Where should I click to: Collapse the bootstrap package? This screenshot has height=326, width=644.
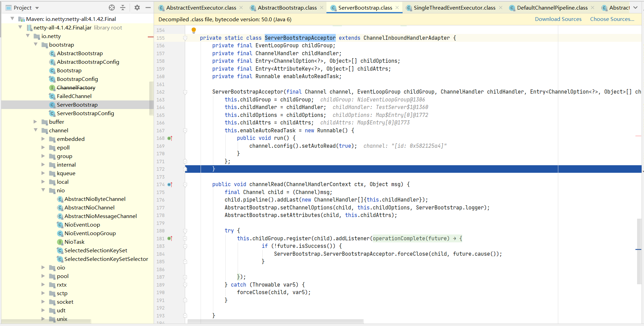tap(36, 44)
